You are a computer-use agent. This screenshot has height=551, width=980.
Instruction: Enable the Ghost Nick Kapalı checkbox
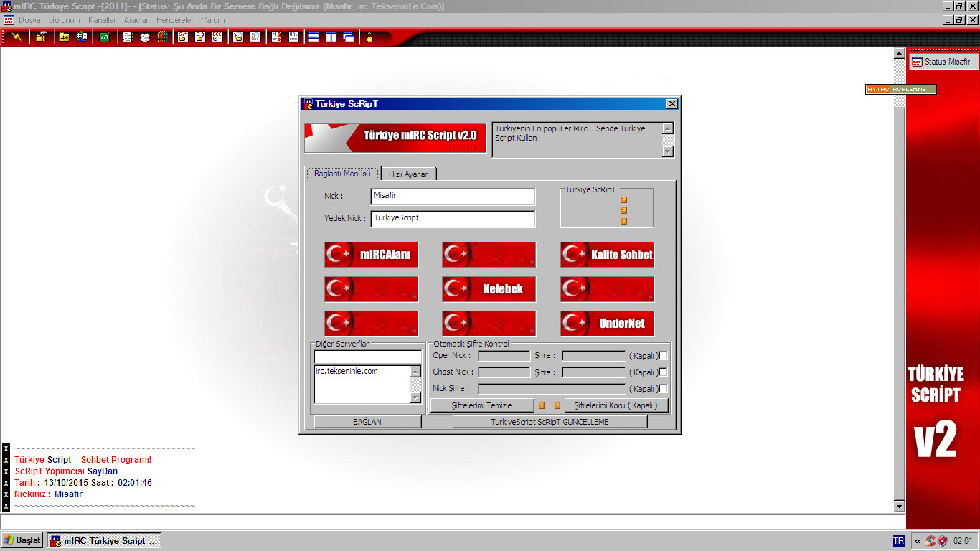pyautogui.click(x=663, y=372)
